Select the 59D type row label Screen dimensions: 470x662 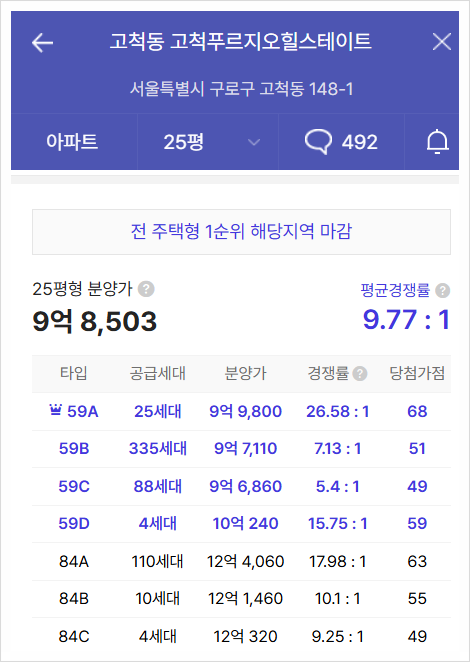tap(74, 524)
